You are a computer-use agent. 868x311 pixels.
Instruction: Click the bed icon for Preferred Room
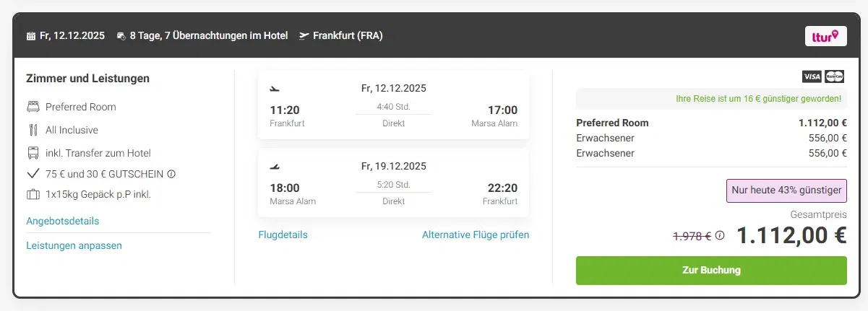(33, 107)
